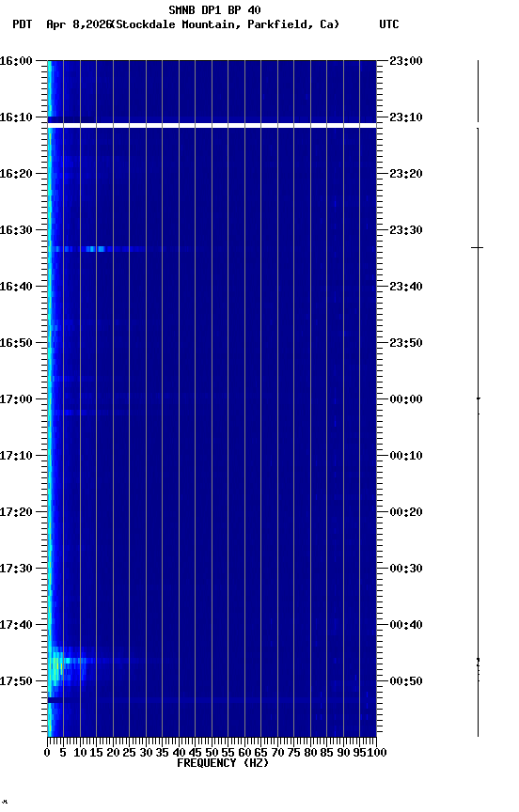
Task: Click the faint streak just after 17:00
Action: (88, 413)
